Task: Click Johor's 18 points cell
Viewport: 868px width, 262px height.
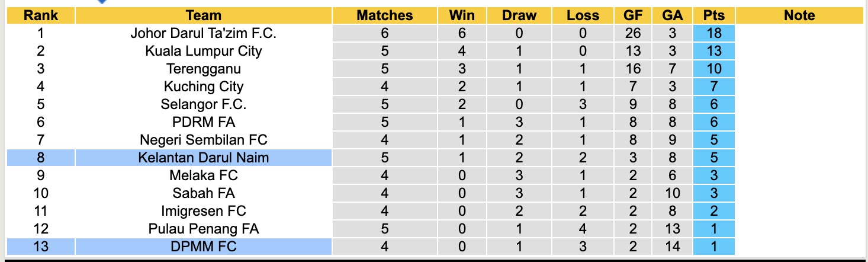Action: [x=714, y=33]
